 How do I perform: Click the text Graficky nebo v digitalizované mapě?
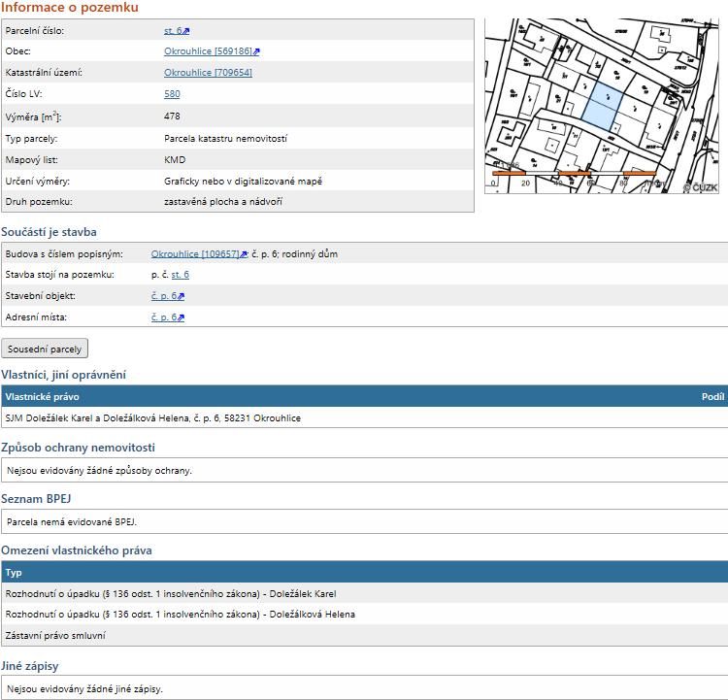pos(243,182)
